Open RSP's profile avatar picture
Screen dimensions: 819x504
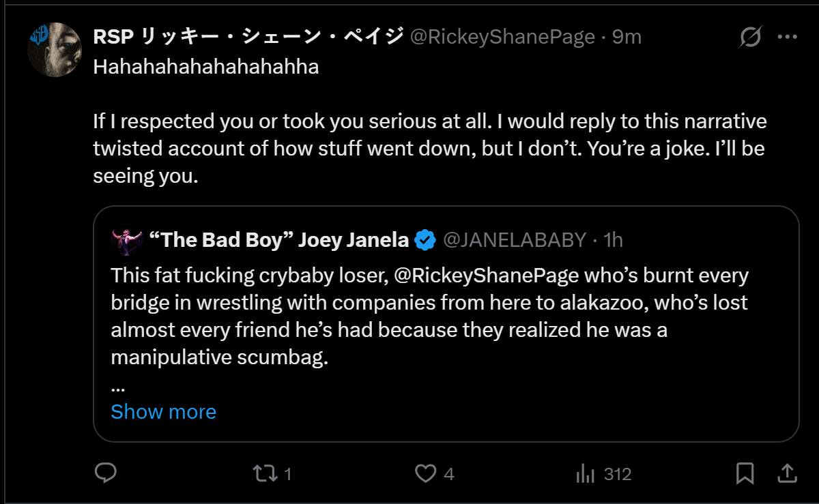coord(55,50)
